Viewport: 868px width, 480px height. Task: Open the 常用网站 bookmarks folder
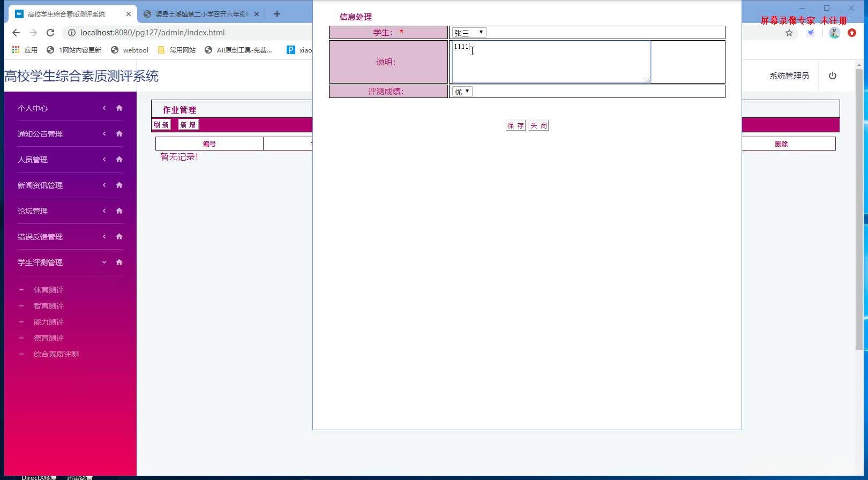[177, 50]
